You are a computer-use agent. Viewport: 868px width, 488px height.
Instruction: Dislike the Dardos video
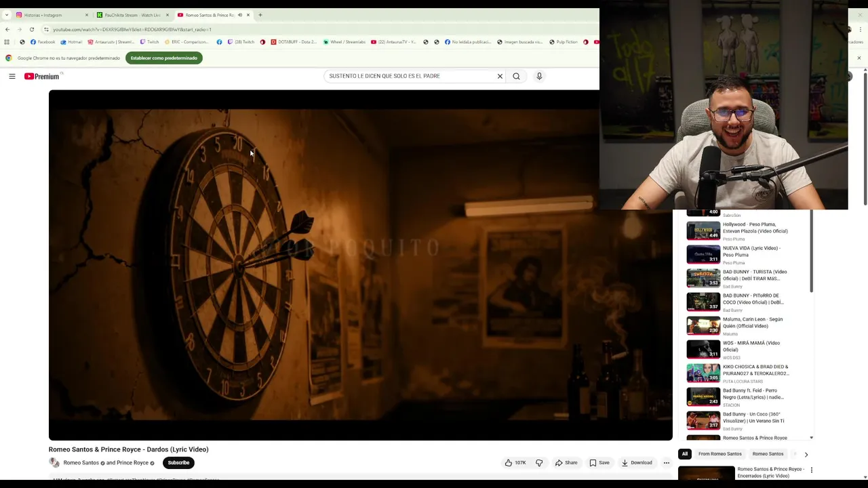(x=539, y=463)
